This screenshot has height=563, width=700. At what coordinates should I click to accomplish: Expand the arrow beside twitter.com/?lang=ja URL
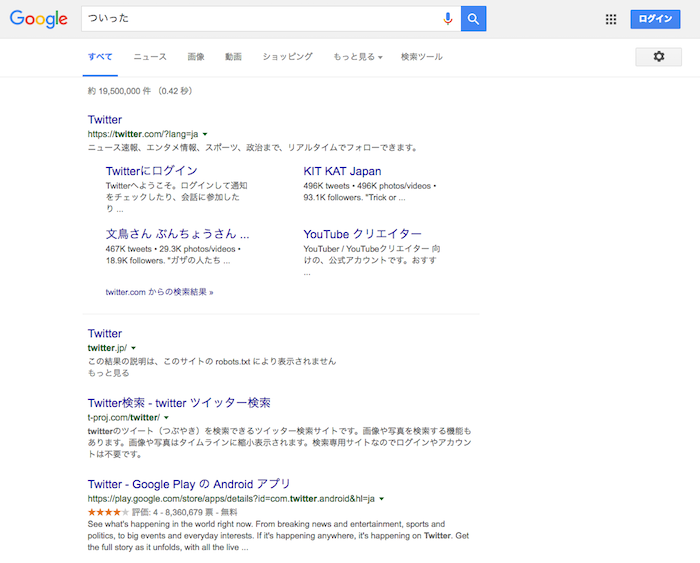click(205, 134)
